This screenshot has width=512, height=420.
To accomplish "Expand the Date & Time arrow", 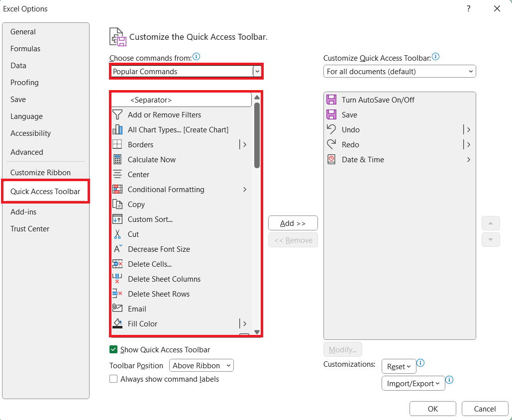I will [x=469, y=160].
